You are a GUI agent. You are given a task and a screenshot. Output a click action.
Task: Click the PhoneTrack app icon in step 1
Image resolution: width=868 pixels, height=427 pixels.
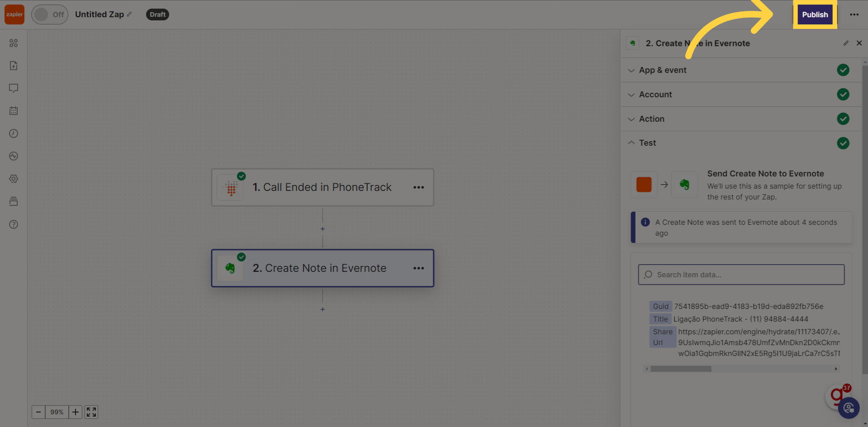[x=231, y=188]
